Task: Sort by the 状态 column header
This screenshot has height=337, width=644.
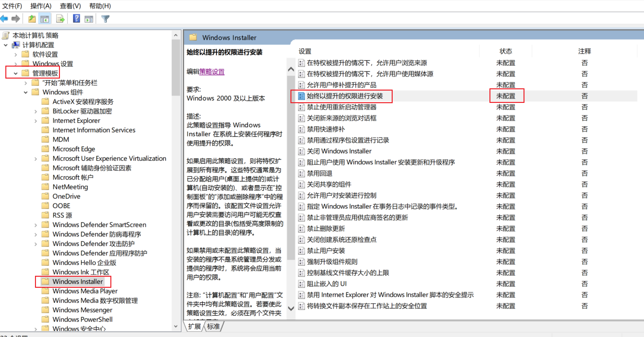Action: pyautogui.click(x=506, y=51)
